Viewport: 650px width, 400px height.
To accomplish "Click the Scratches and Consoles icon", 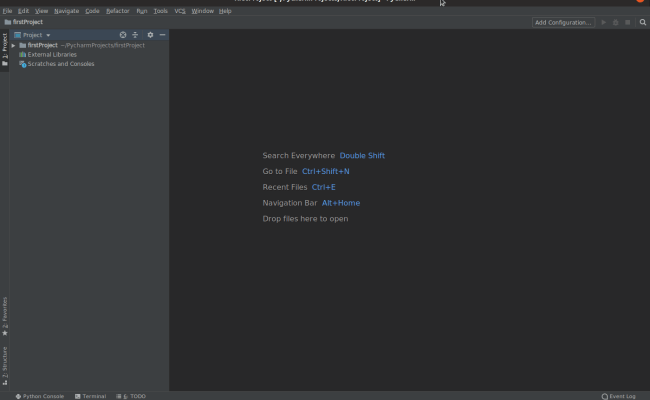I will [x=23, y=64].
